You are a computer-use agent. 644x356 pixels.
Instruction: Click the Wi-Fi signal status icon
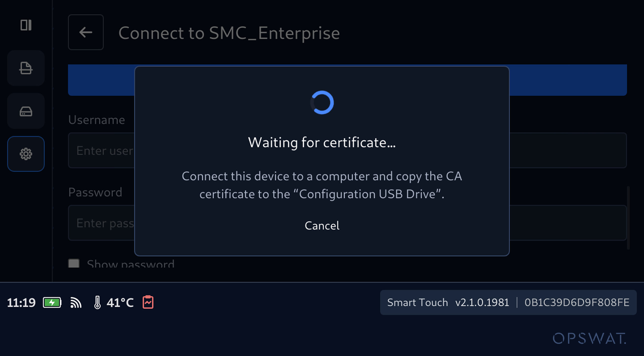click(76, 302)
